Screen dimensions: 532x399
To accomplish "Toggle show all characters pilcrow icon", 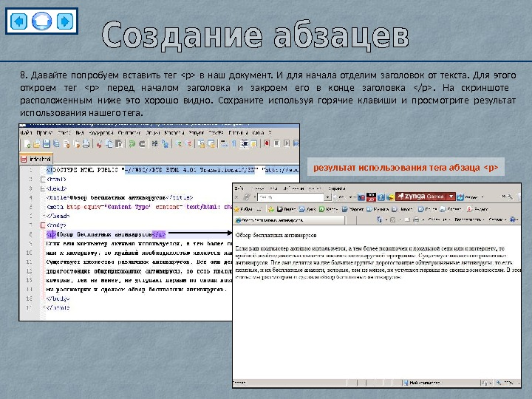I will [233, 144].
